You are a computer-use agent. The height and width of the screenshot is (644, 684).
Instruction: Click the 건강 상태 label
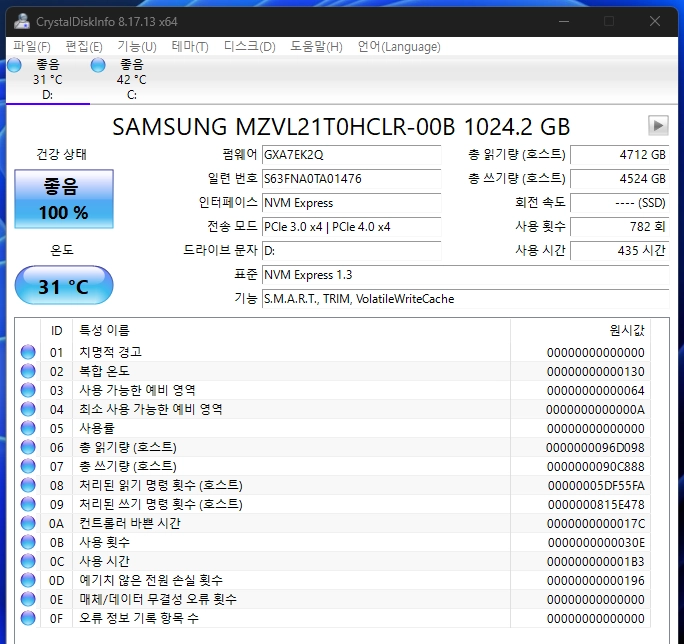[x=62, y=154]
